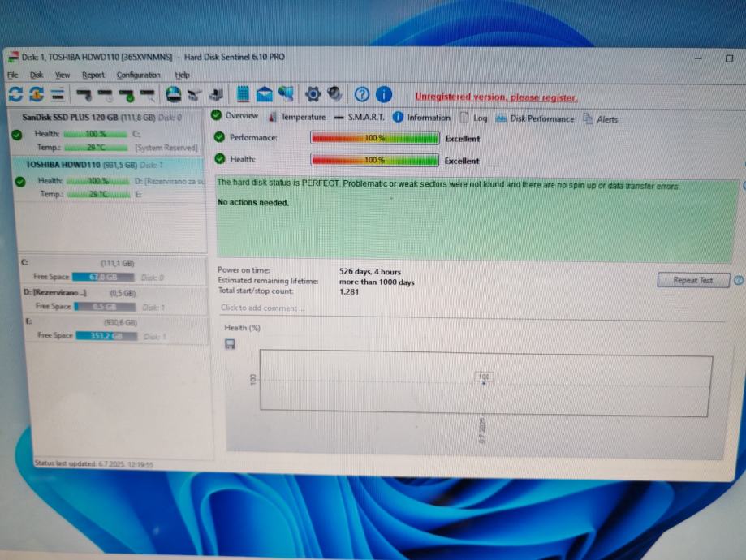Image resolution: width=746 pixels, height=560 pixels.
Task: Click the blue info circle toolbar icon
Action: point(384,94)
